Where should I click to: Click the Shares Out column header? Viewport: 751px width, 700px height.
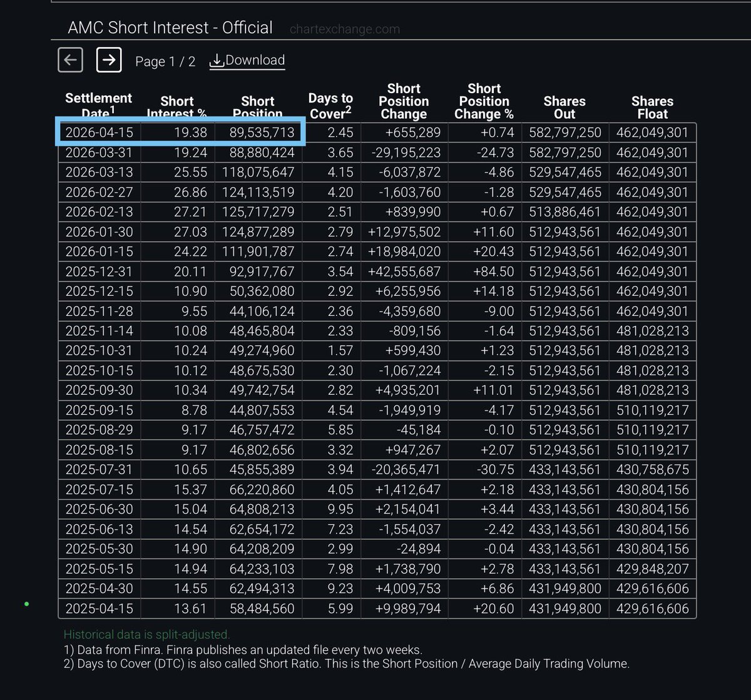(x=565, y=108)
